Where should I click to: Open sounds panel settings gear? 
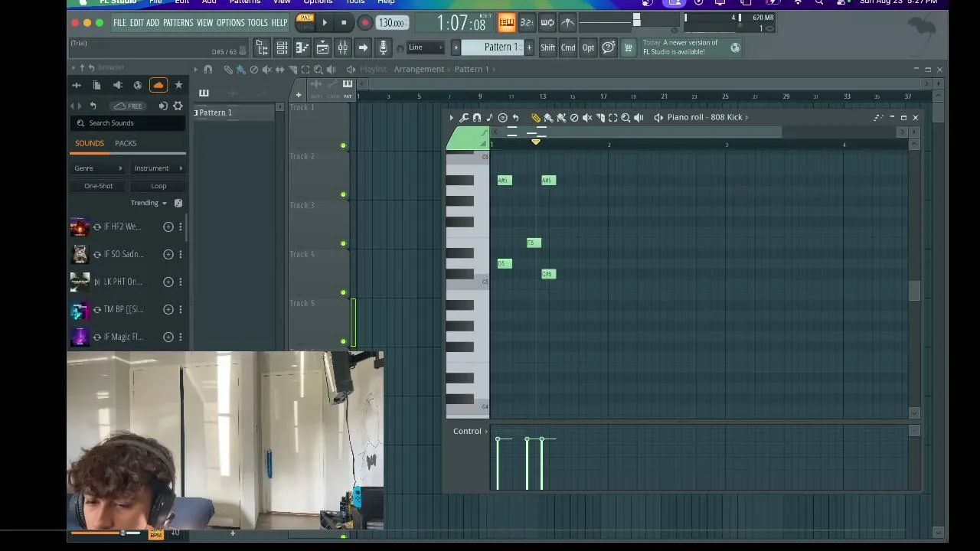[x=178, y=106]
